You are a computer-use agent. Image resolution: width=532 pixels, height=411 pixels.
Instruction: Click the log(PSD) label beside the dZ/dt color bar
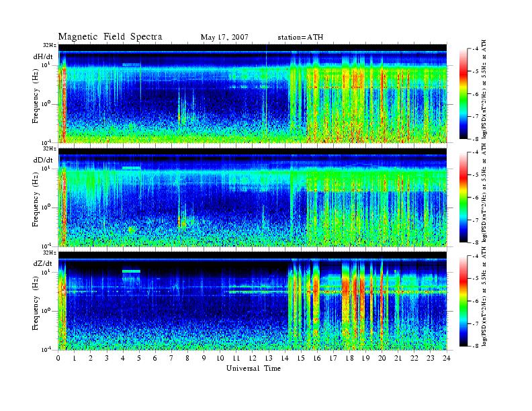point(484,296)
